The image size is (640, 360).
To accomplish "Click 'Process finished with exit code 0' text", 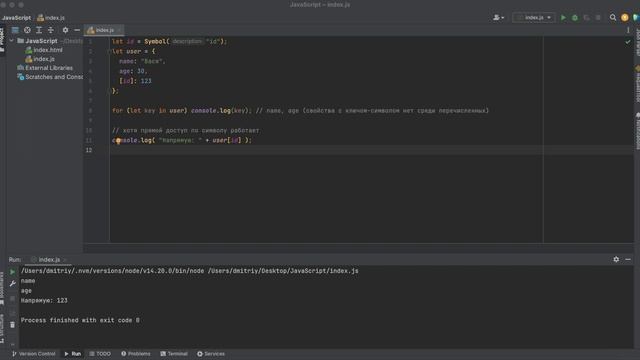I will point(80,320).
